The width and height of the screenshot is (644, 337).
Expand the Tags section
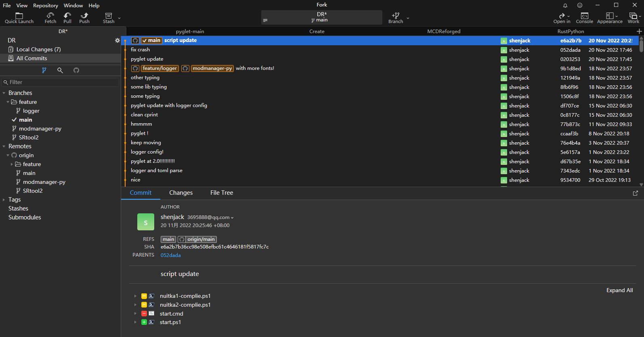tap(4, 200)
